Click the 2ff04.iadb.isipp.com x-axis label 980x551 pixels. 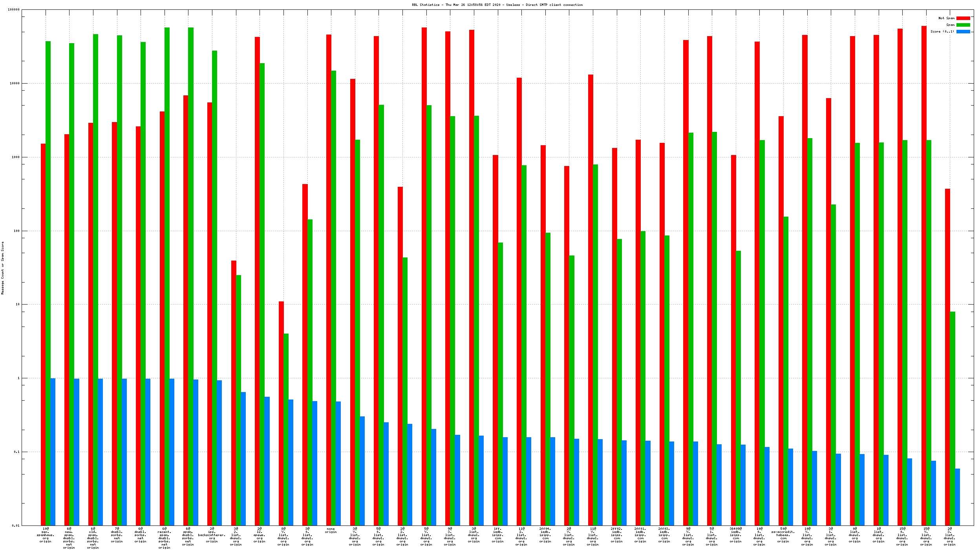tap(545, 535)
